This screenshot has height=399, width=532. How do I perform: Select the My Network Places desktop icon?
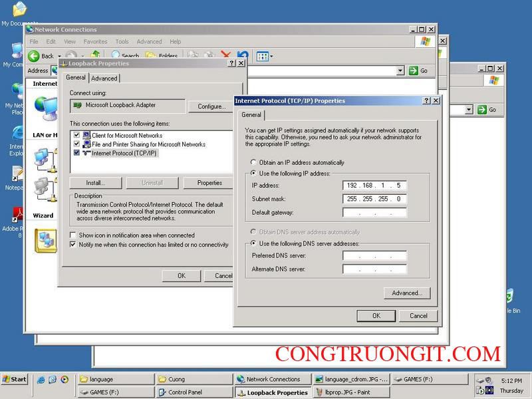tap(18, 91)
